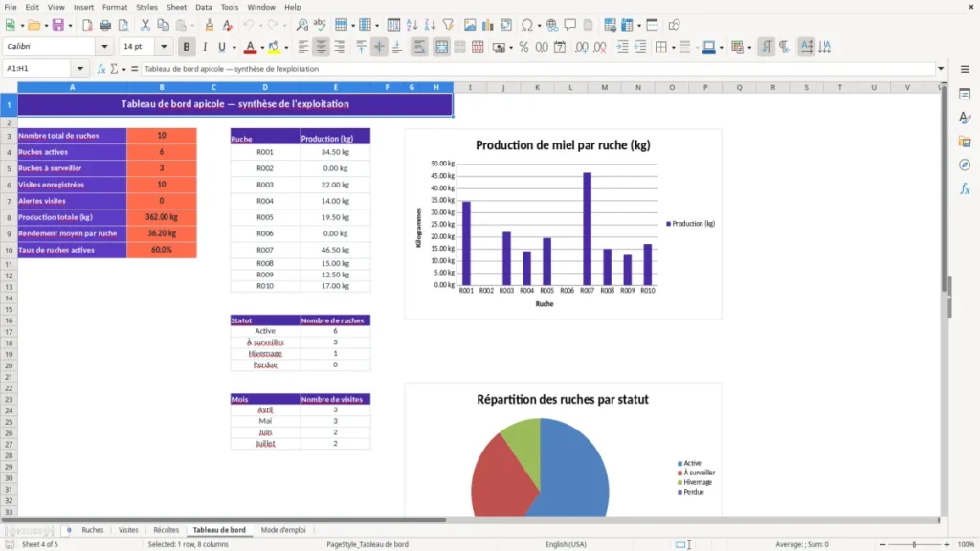980x551 pixels.
Task: Toggle Underline formatting
Action: pyautogui.click(x=221, y=47)
